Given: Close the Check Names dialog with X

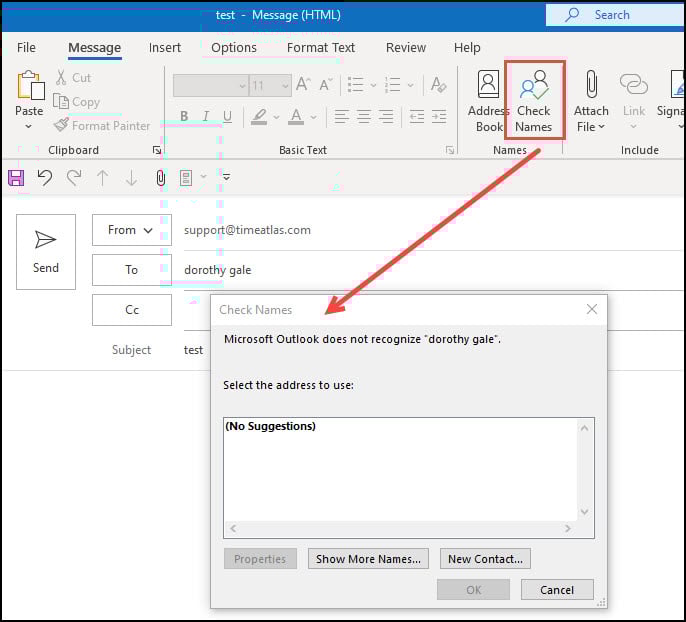Looking at the screenshot, I should click(x=592, y=309).
